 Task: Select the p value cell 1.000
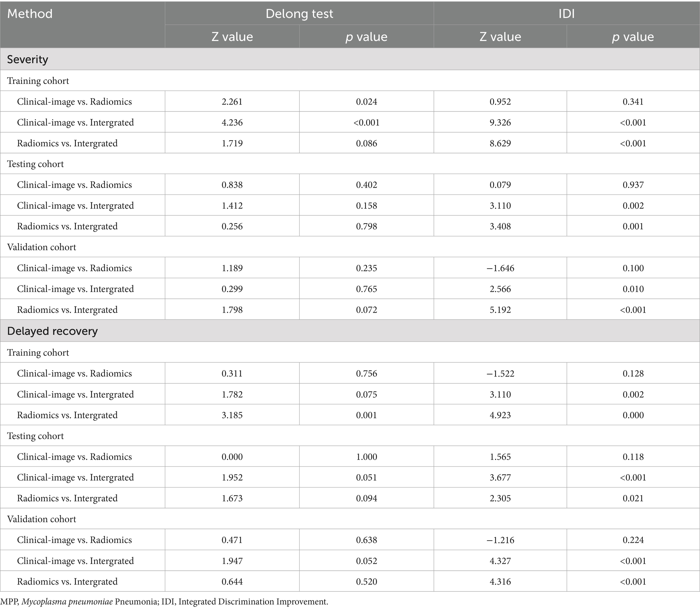(366, 457)
